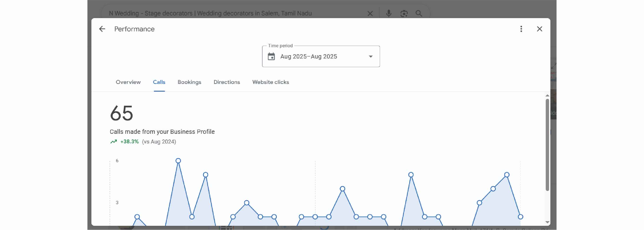The image size is (644, 230).
Task: Click the scrollbar down arrow
Action: pyautogui.click(x=547, y=222)
